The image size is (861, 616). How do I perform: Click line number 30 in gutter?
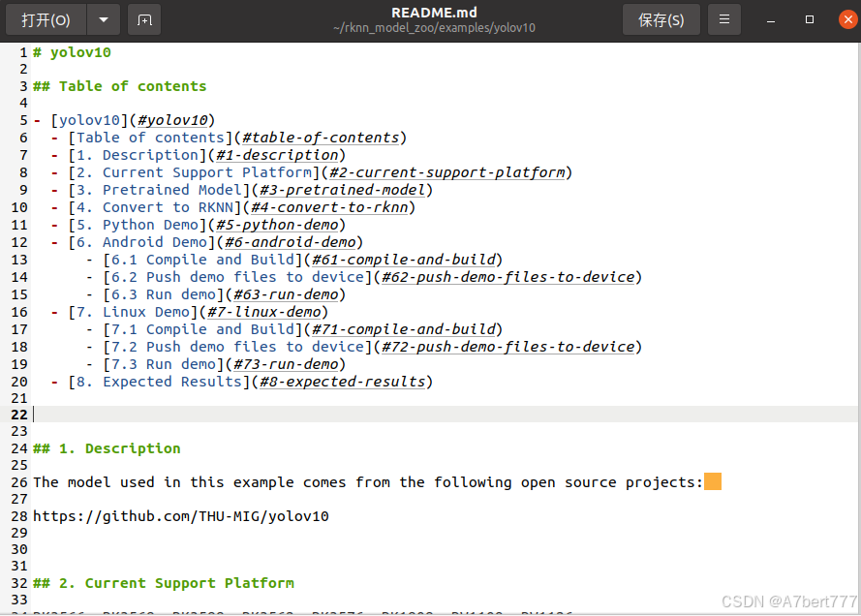point(19,549)
